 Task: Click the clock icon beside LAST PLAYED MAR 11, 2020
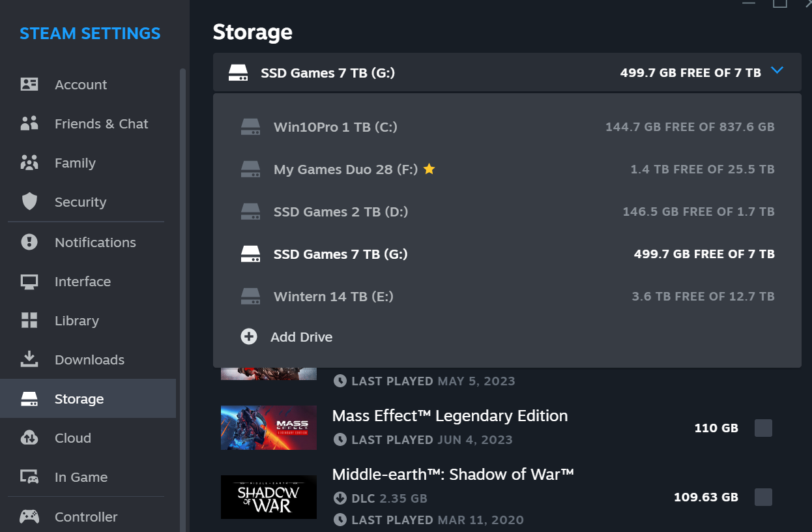click(340, 520)
